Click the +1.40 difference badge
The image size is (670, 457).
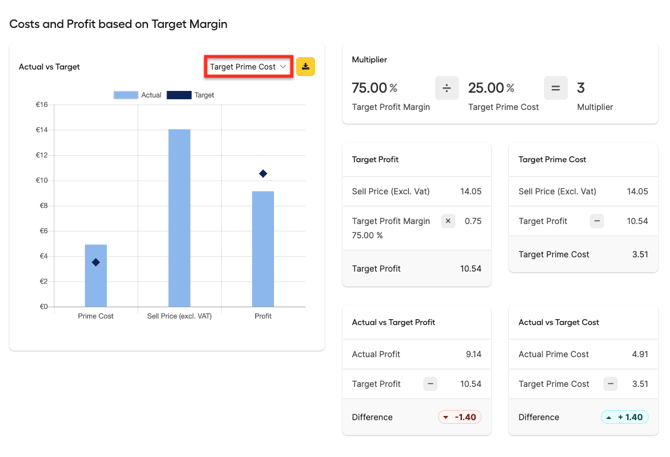click(625, 417)
